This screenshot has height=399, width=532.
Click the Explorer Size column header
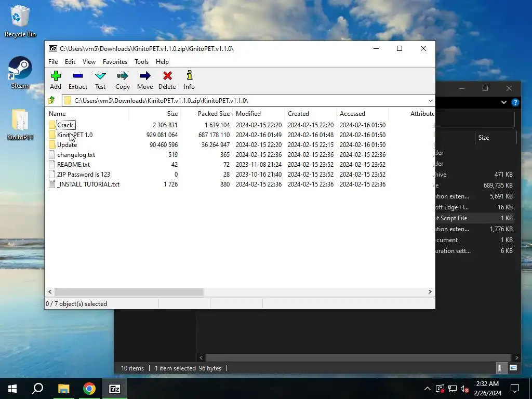coord(495,137)
